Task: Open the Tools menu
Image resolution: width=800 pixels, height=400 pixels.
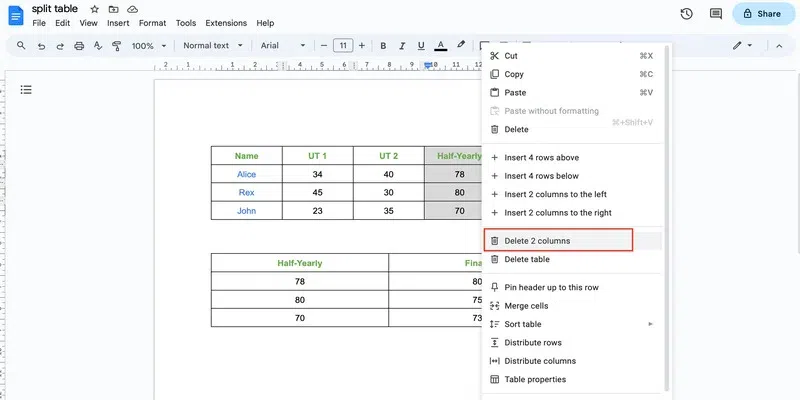Action: (x=186, y=23)
